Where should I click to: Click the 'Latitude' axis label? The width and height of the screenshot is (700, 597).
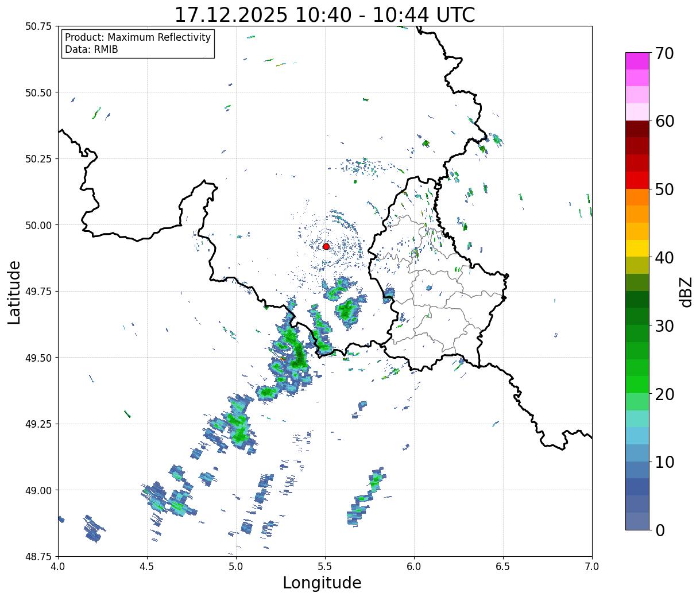pyautogui.click(x=14, y=292)
